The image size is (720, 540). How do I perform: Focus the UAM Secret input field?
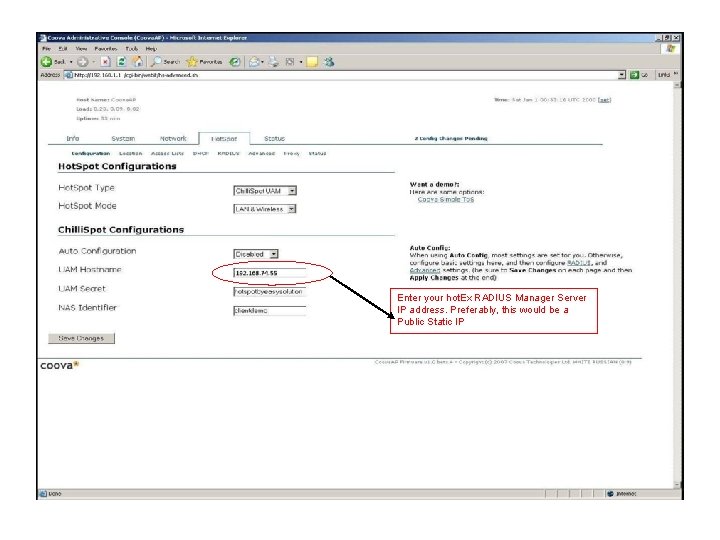[x=270, y=292]
